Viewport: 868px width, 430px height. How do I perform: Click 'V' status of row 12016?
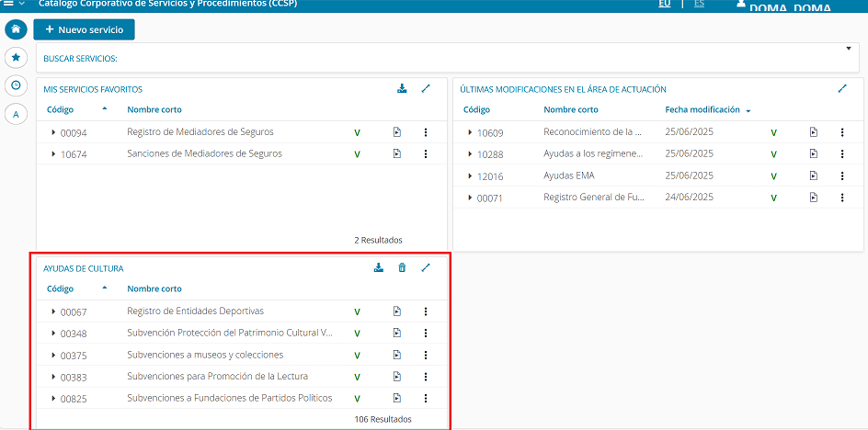774,176
